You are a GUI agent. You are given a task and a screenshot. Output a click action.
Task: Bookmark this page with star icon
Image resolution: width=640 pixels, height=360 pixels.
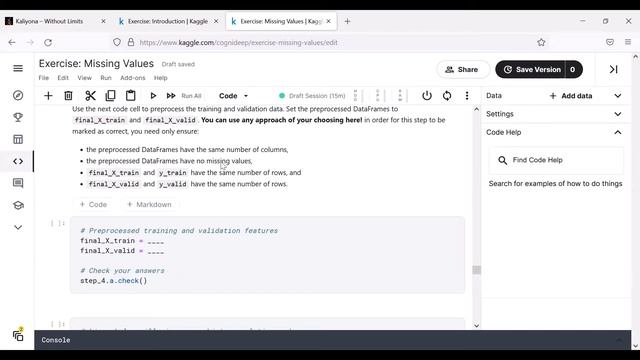541,42
